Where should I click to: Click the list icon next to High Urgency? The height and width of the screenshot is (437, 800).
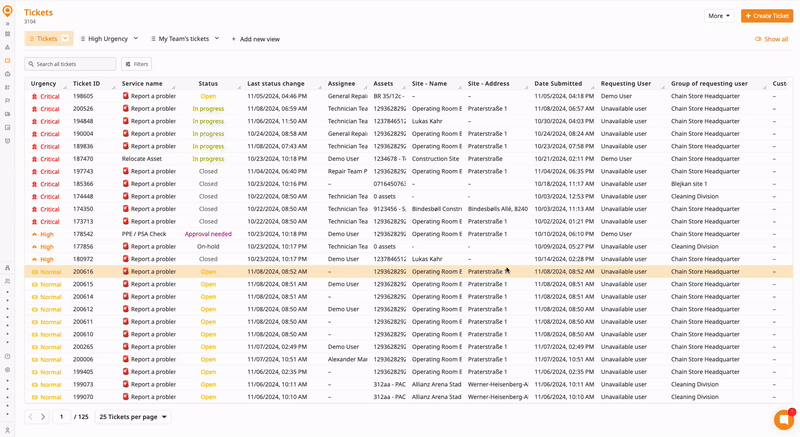coord(83,39)
